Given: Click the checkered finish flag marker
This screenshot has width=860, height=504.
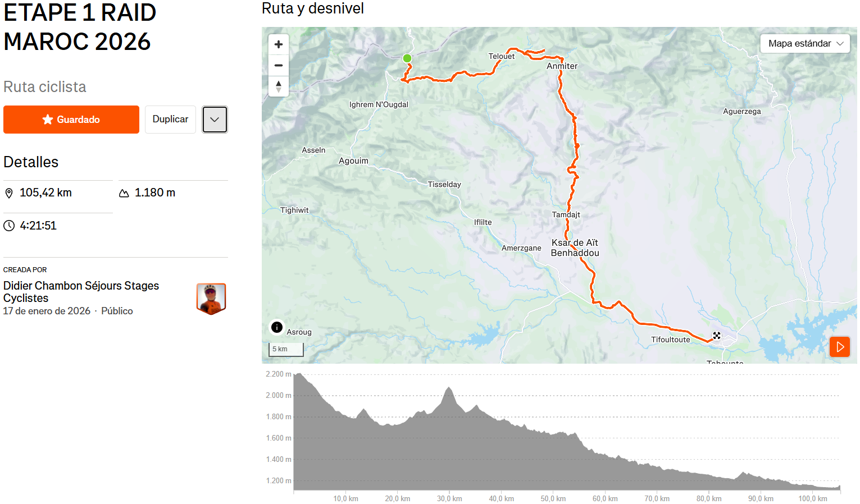Looking at the screenshot, I should (717, 336).
